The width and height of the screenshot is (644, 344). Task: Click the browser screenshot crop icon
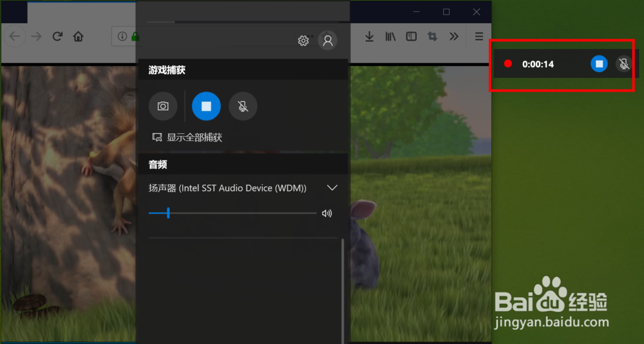coord(432,37)
